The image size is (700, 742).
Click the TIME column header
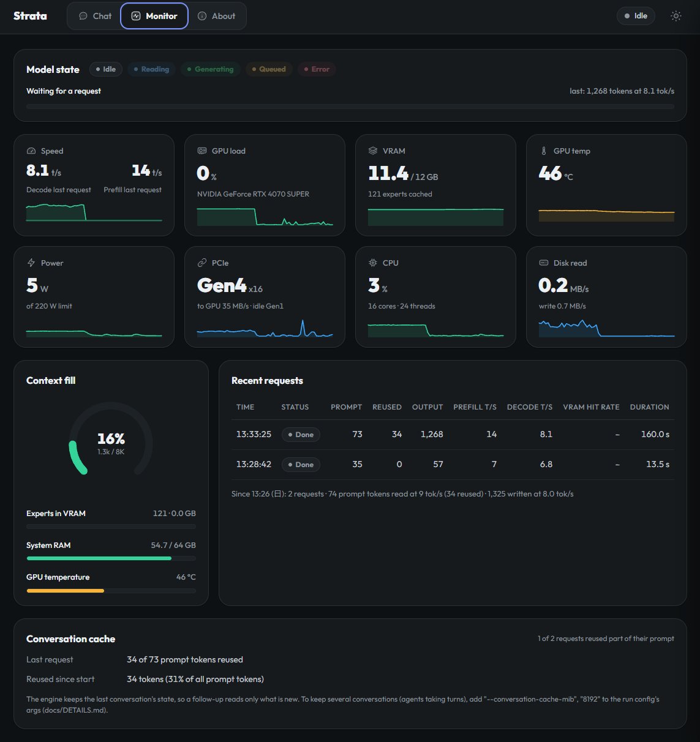click(x=246, y=407)
